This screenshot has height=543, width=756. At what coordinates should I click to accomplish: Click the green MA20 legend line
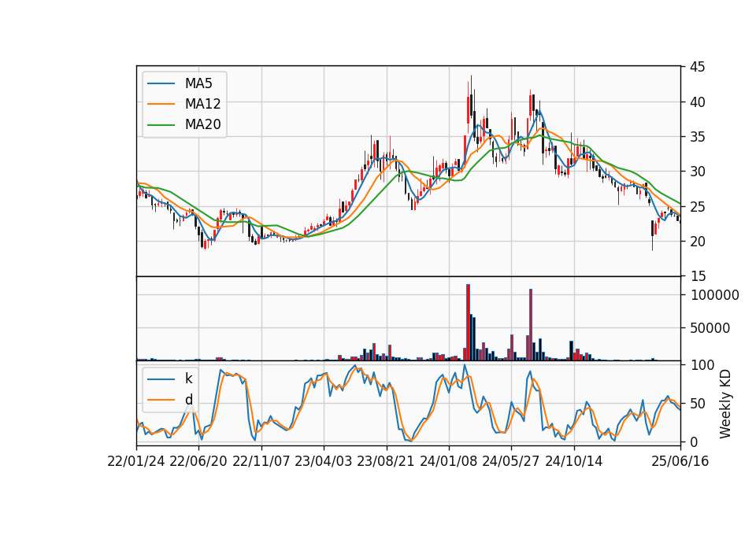[x=161, y=125]
